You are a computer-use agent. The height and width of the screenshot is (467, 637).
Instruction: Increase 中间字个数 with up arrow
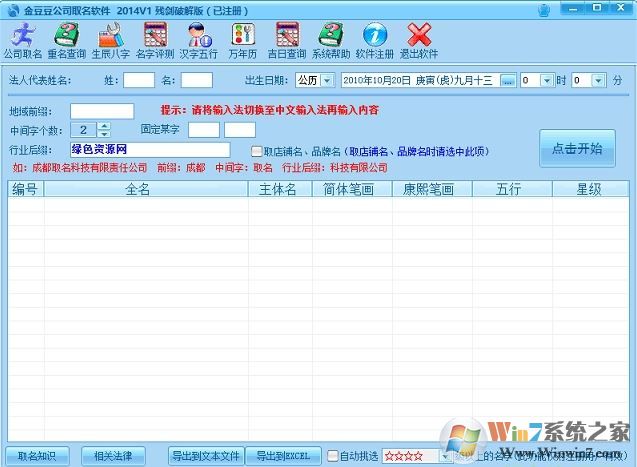(x=104, y=126)
